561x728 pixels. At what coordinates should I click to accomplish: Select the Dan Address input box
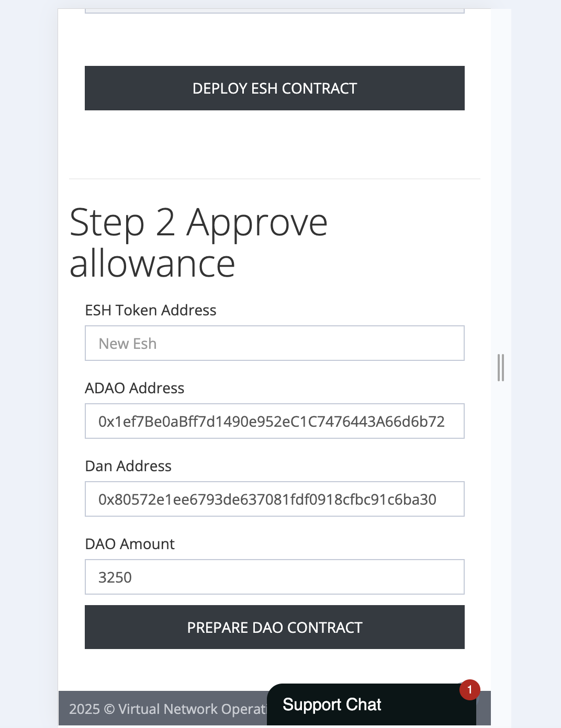click(274, 499)
